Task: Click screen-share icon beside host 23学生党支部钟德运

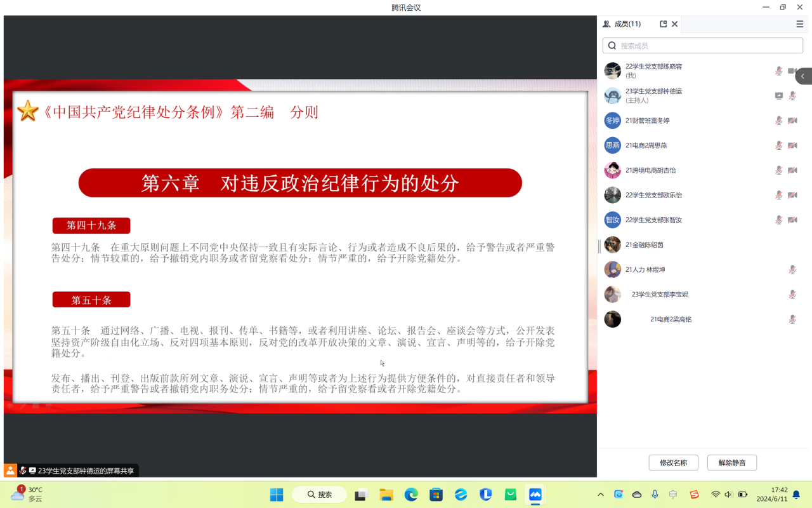Action: 779,96
